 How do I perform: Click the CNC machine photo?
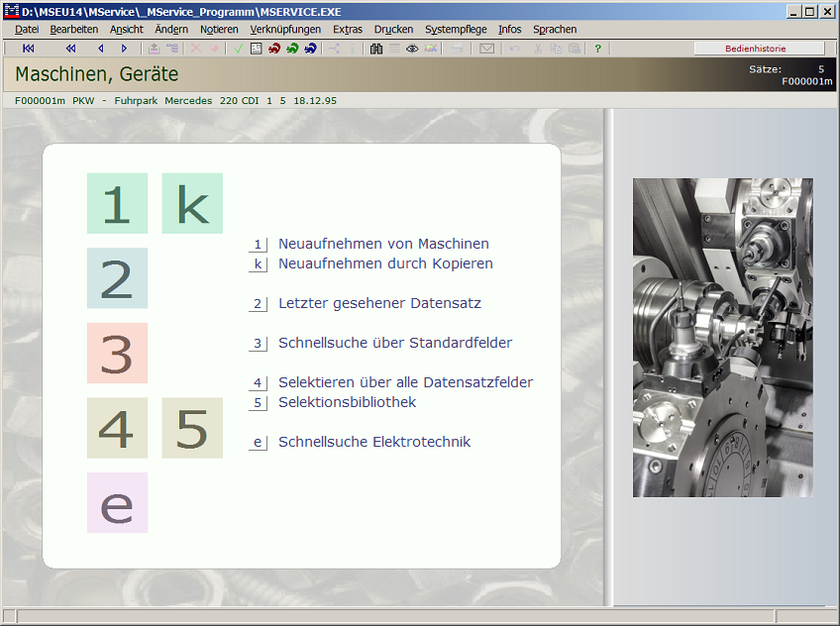pos(722,338)
